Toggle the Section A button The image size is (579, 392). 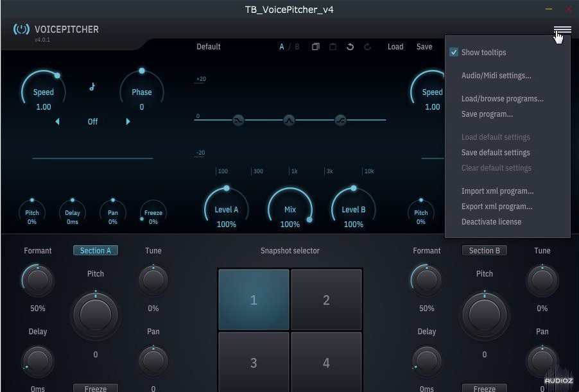point(95,251)
